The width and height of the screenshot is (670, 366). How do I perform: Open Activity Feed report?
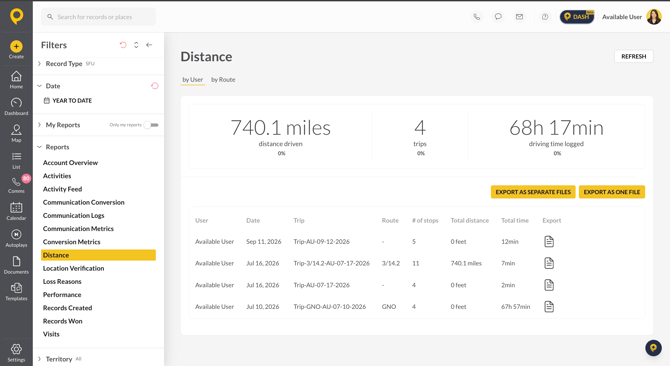tap(62, 189)
